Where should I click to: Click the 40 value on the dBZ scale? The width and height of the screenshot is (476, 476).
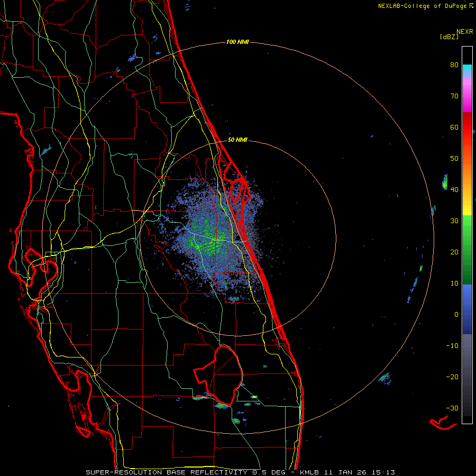click(x=454, y=190)
